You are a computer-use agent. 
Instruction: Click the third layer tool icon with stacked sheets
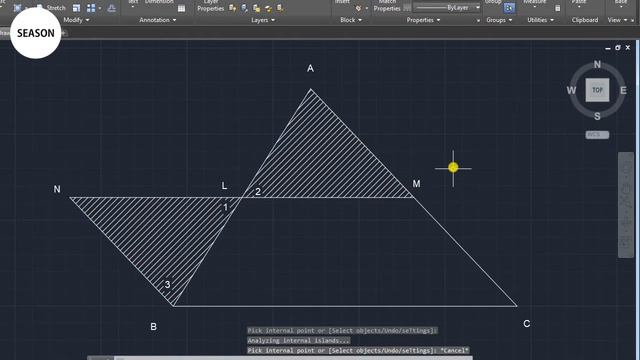[256, 8]
